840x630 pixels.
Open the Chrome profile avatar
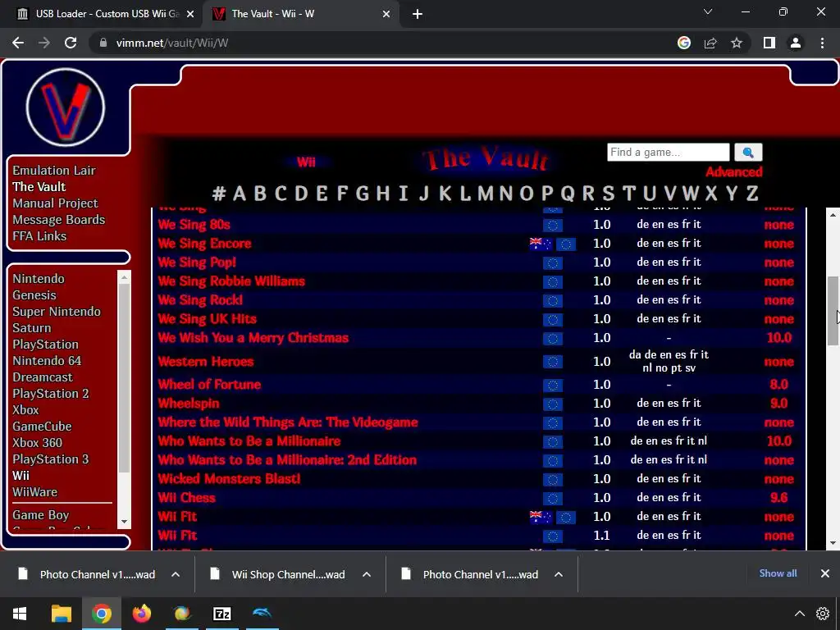pyautogui.click(x=796, y=43)
